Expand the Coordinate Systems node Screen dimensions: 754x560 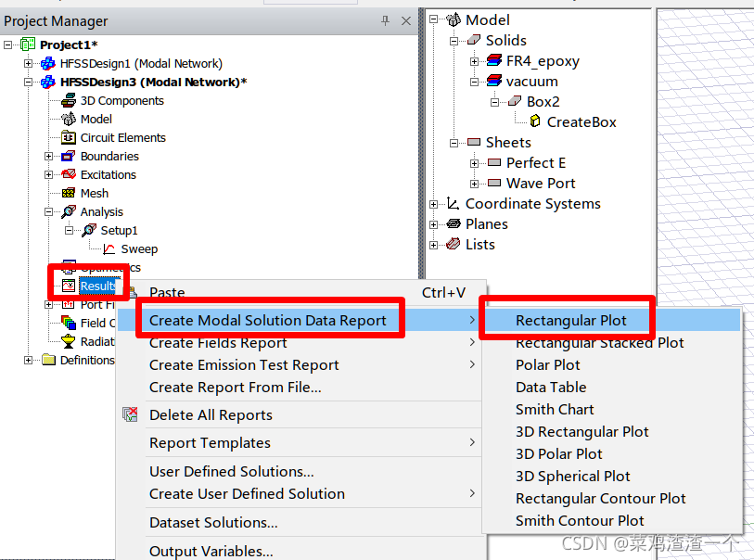pos(433,204)
